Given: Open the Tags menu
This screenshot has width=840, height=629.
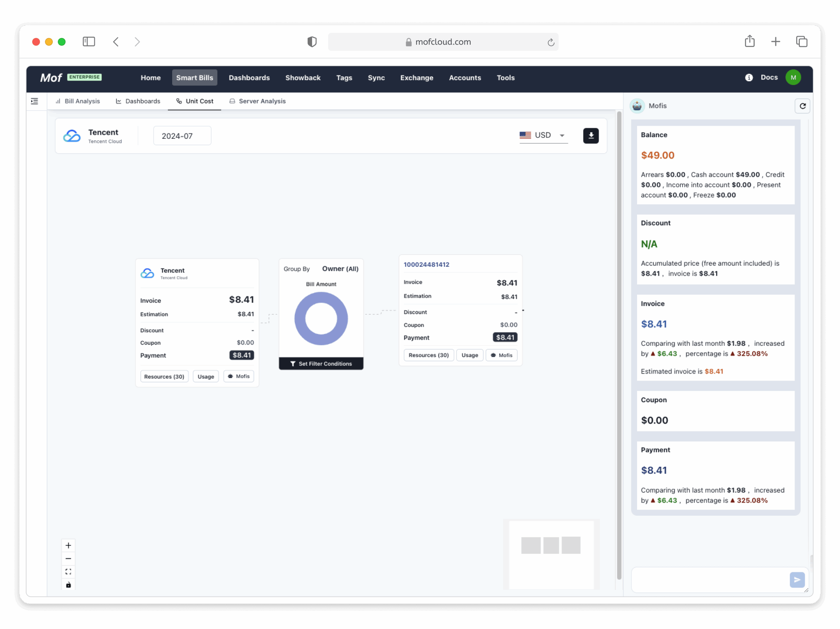Looking at the screenshot, I should pos(344,78).
